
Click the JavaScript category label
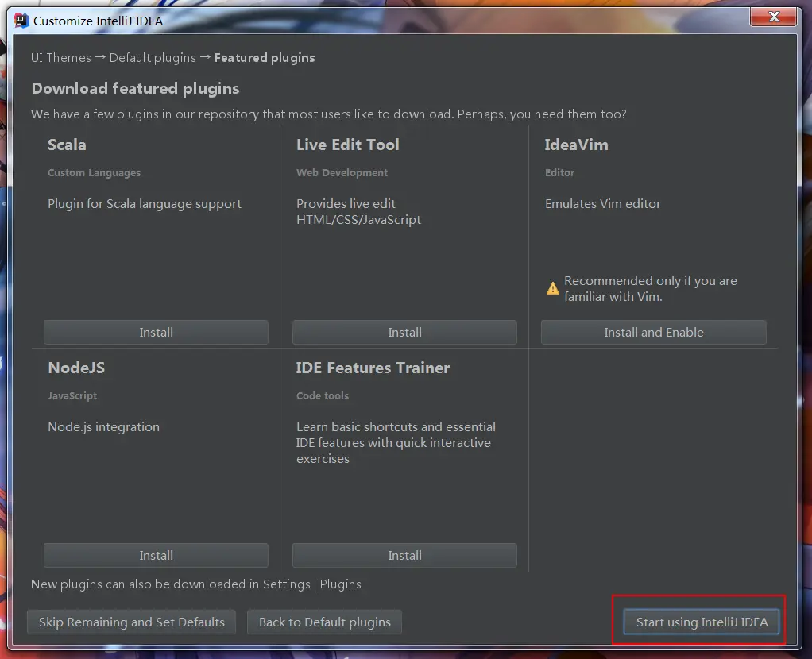coord(72,395)
